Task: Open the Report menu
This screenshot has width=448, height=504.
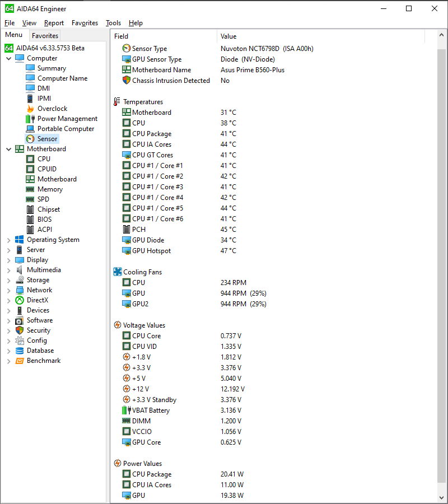Action: point(54,23)
